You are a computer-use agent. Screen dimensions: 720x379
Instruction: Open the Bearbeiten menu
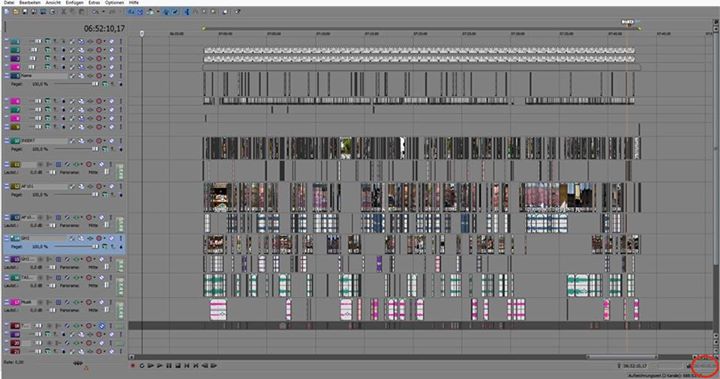(x=30, y=2)
